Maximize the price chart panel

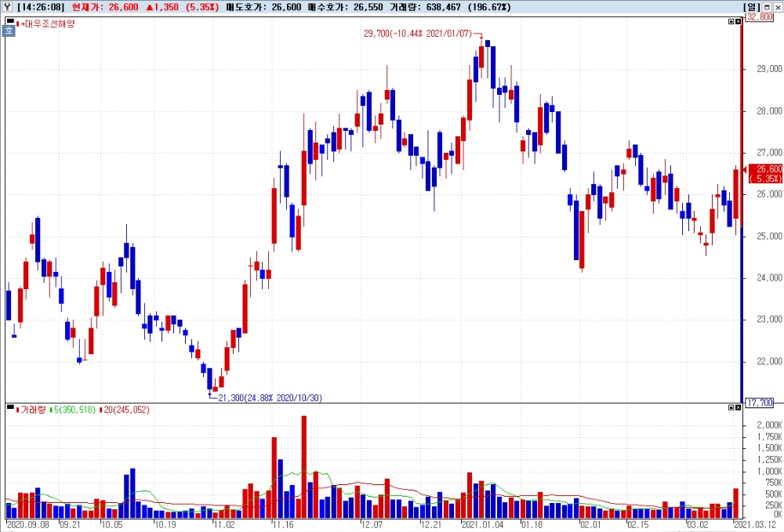(731, 22)
